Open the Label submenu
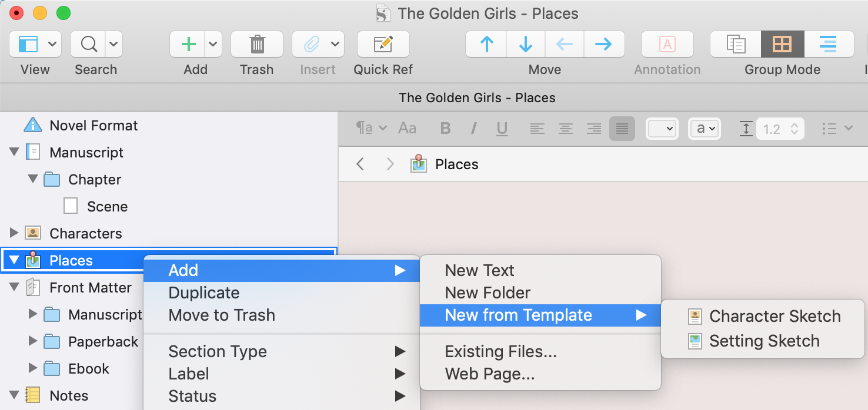Image resolution: width=868 pixels, height=410 pixels. click(x=282, y=374)
